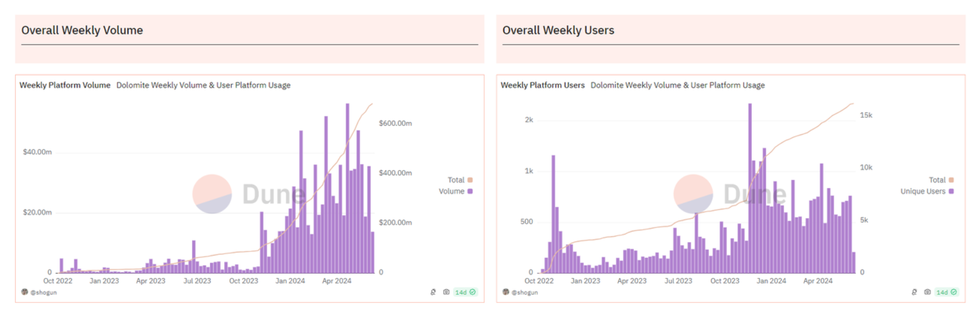This screenshot has width=980, height=320.
Task: Click the 14d freshness badge on volume chart
Action: [465, 292]
